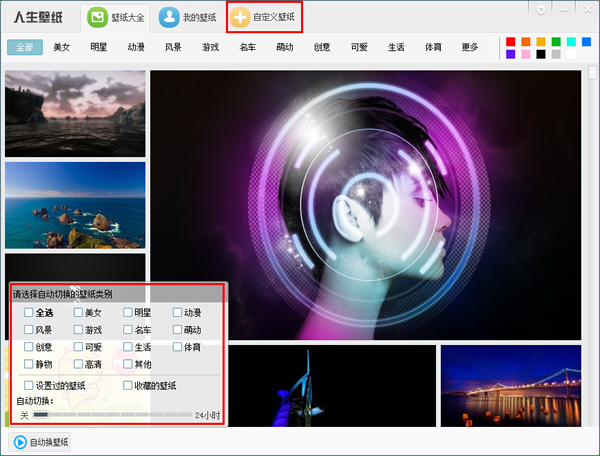Click the green 壁纸大全 tab icon
600x456 pixels.
[x=98, y=17]
